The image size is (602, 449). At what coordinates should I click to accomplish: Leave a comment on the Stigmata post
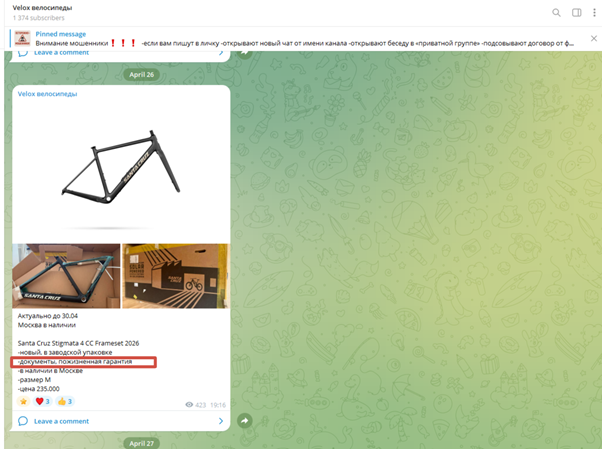pyautogui.click(x=61, y=421)
